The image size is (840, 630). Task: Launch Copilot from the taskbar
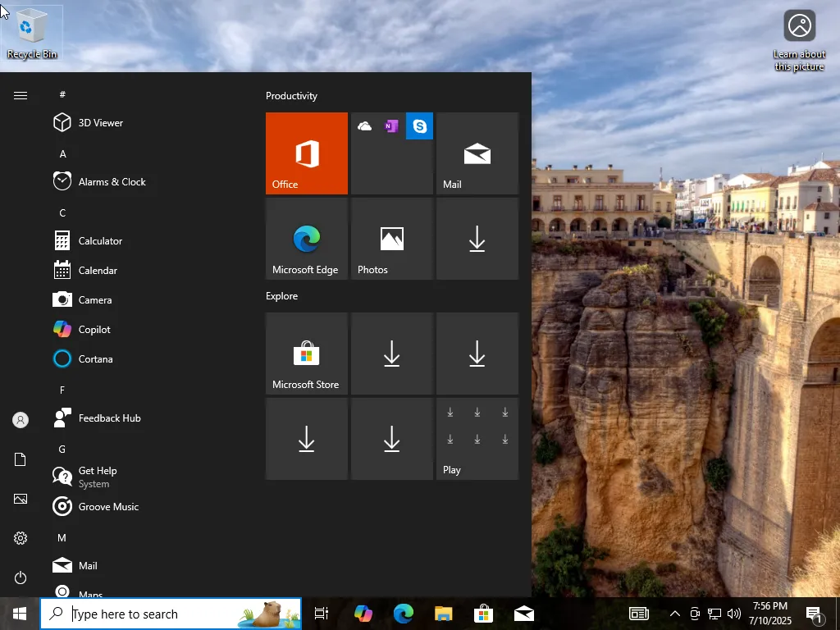(x=363, y=614)
